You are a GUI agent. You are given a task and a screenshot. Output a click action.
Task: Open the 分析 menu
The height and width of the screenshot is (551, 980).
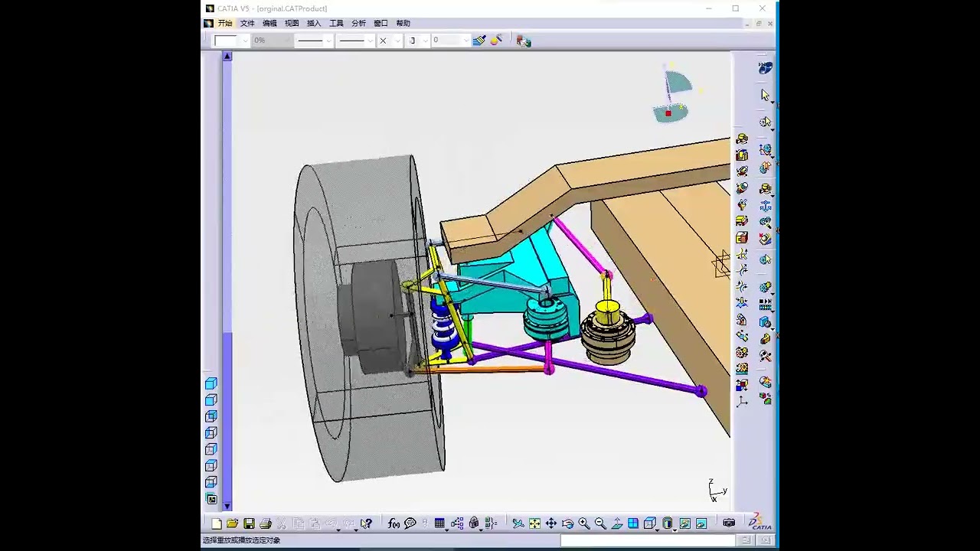[358, 24]
